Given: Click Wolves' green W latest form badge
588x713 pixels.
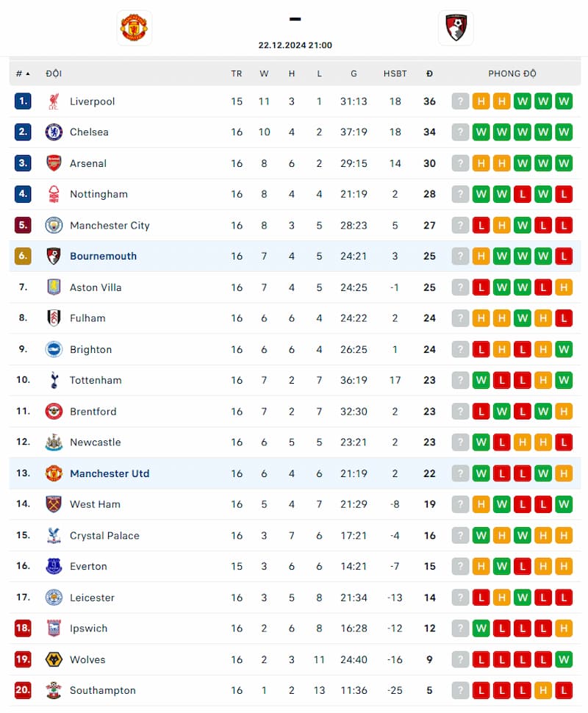Looking at the screenshot, I should (564, 659).
